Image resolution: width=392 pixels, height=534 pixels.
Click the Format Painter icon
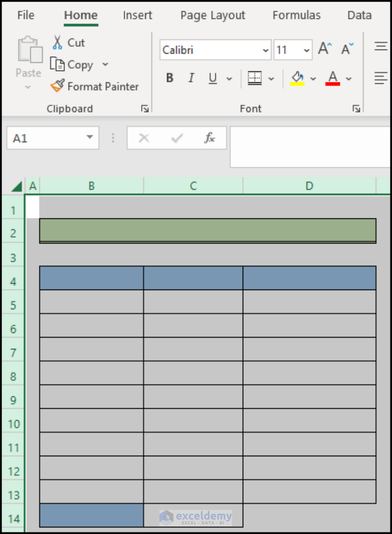(58, 86)
